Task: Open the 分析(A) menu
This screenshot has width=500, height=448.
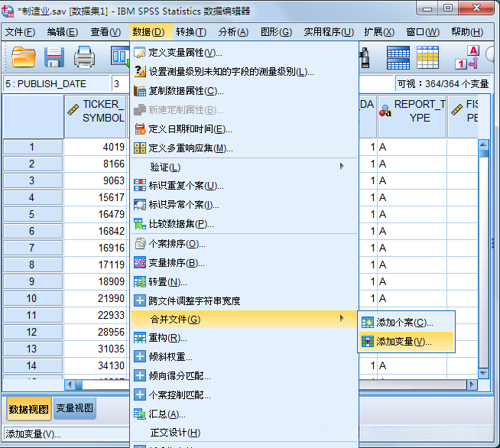Action: click(233, 32)
